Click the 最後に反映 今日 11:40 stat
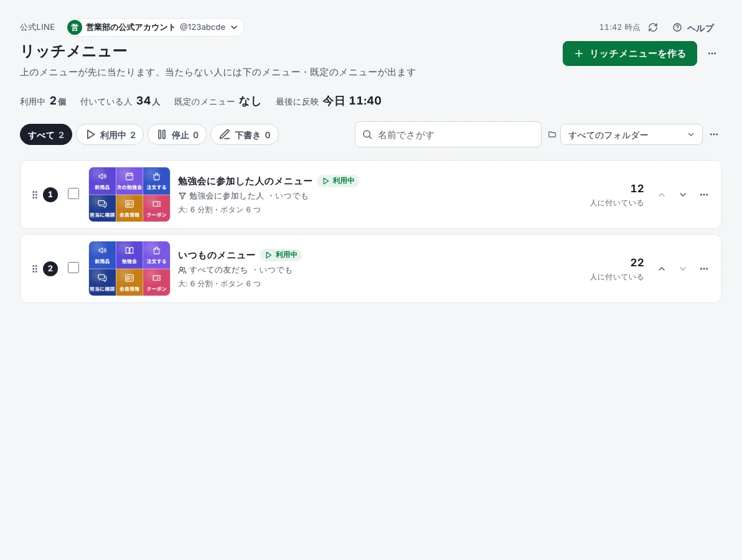The image size is (742, 560). tap(329, 101)
